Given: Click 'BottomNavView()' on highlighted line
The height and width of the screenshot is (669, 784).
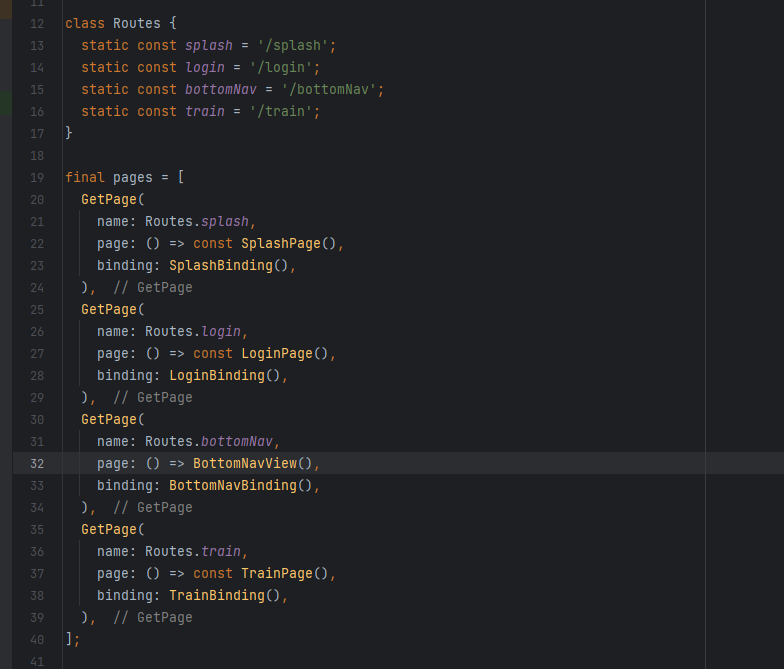Looking at the screenshot, I should point(252,464).
